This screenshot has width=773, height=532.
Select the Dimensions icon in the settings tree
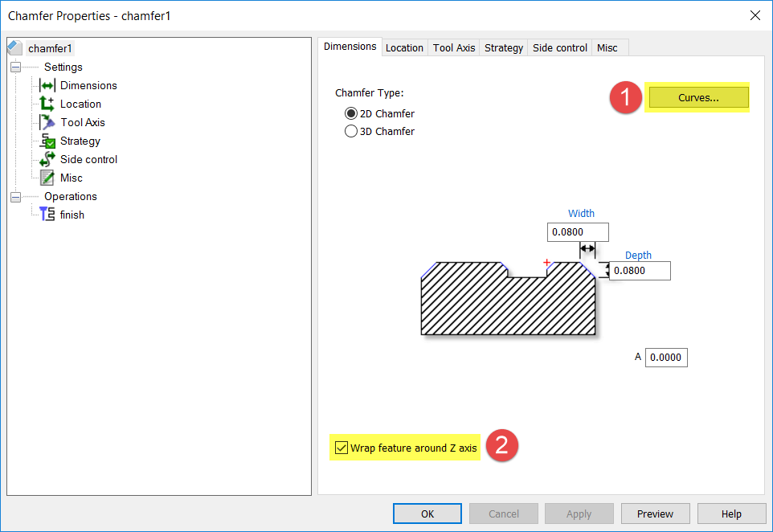pyautogui.click(x=46, y=85)
